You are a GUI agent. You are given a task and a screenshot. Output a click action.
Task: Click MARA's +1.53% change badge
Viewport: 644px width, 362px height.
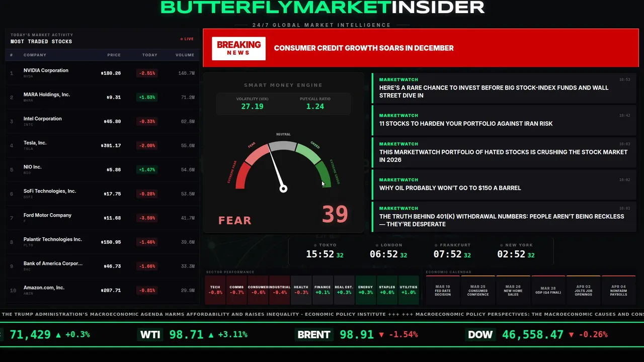pyautogui.click(x=147, y=97)
